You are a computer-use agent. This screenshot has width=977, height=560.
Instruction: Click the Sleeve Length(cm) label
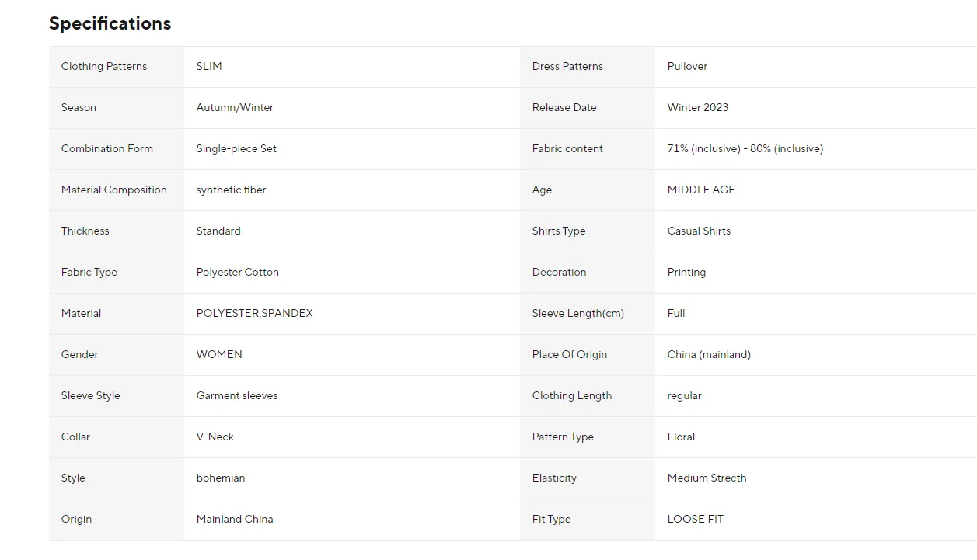point(577,314)
